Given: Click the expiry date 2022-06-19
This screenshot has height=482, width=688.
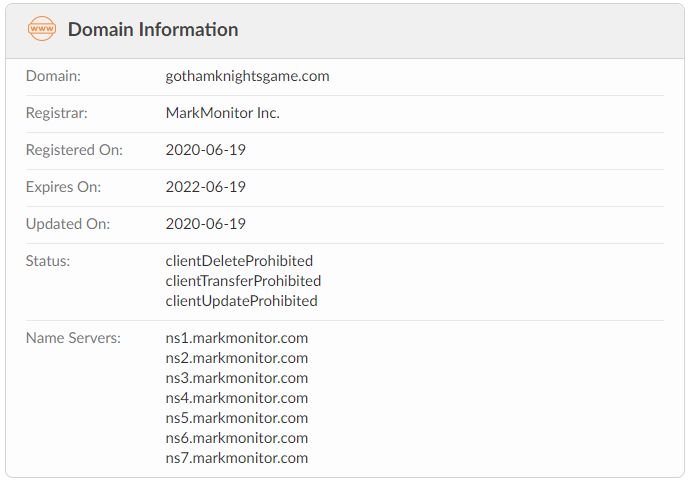Looking at the screenshot, I should point(206,187).
